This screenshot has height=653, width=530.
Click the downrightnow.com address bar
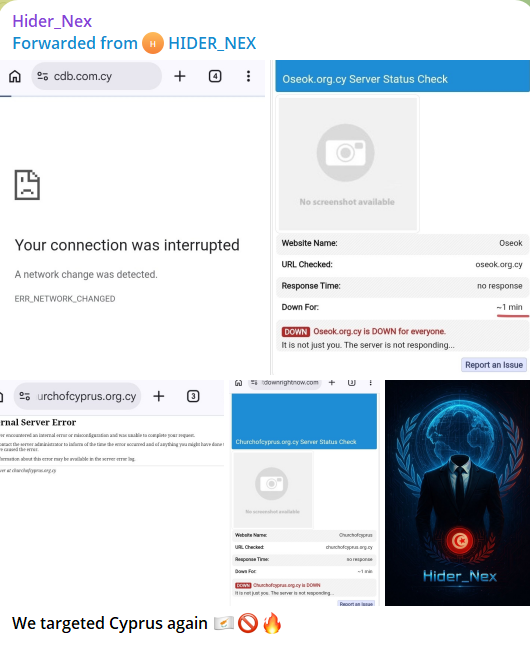[x=285, y=383]
